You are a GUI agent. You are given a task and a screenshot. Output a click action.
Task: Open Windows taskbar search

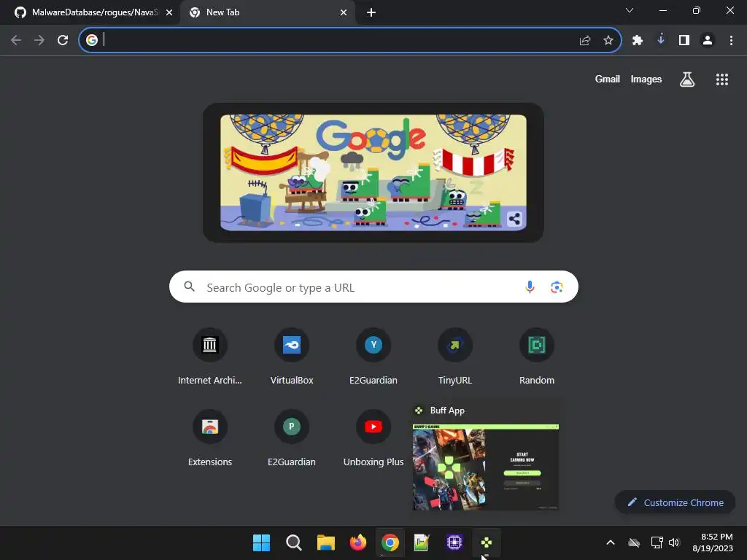293,542
